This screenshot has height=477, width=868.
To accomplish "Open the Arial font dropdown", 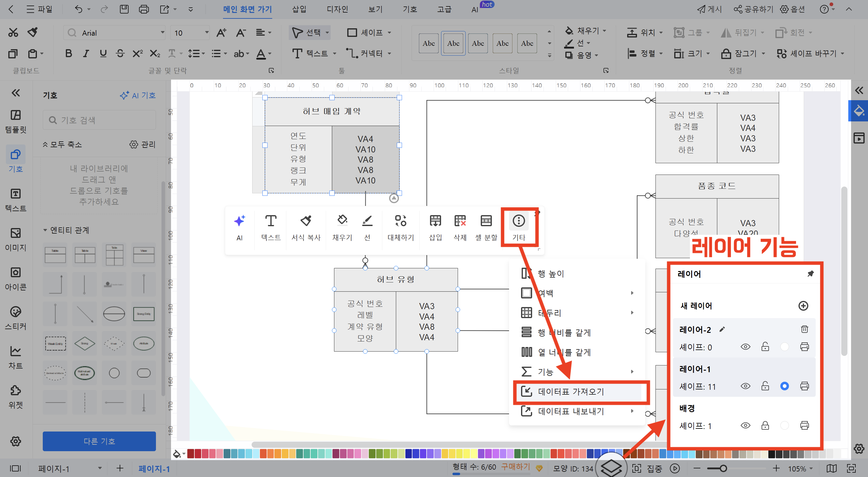I will (163, 32).
